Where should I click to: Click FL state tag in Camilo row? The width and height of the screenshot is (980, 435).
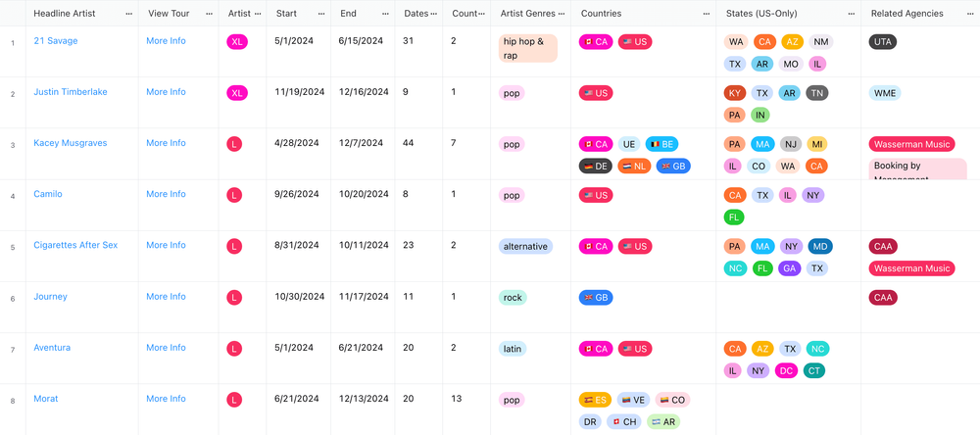coord(734,217)
